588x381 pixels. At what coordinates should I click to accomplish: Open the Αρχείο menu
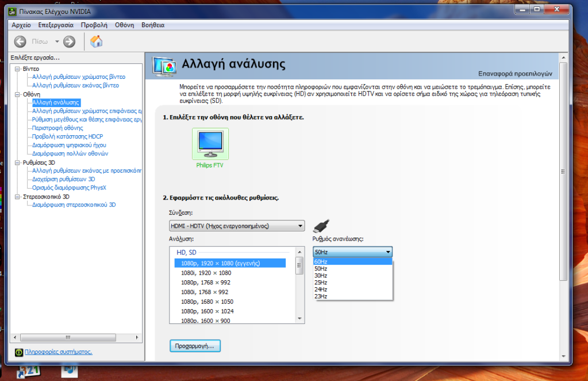click(21, 25)
